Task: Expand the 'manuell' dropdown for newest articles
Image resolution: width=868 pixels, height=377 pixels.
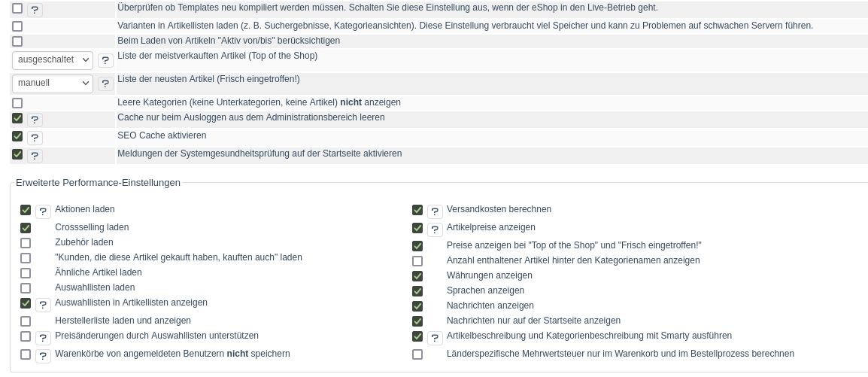Action: pos(53,84)
